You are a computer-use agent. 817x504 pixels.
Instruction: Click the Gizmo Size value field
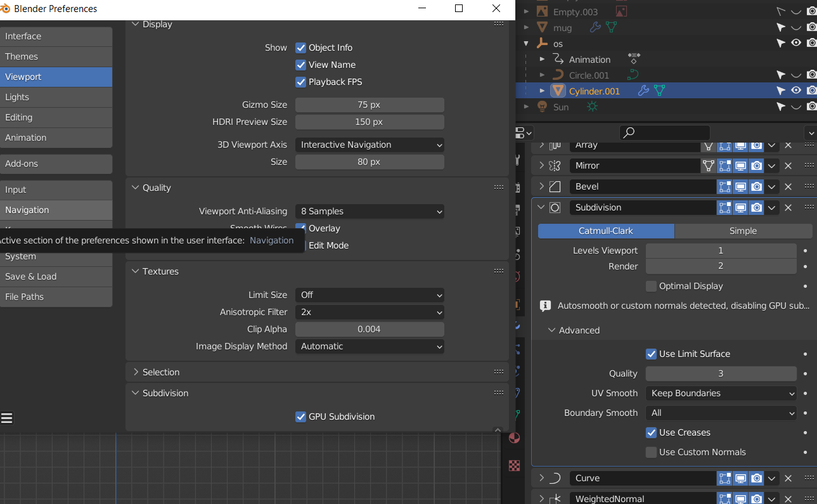370,105
